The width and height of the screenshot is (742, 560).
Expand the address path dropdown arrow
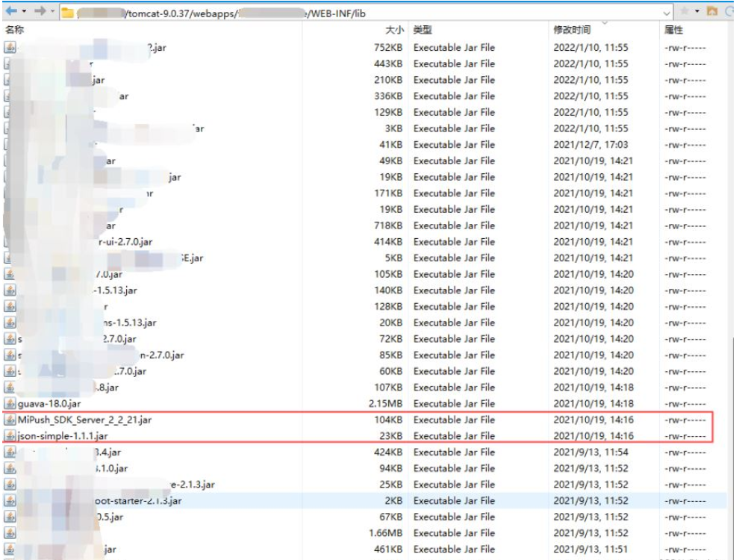click(667, 13)
